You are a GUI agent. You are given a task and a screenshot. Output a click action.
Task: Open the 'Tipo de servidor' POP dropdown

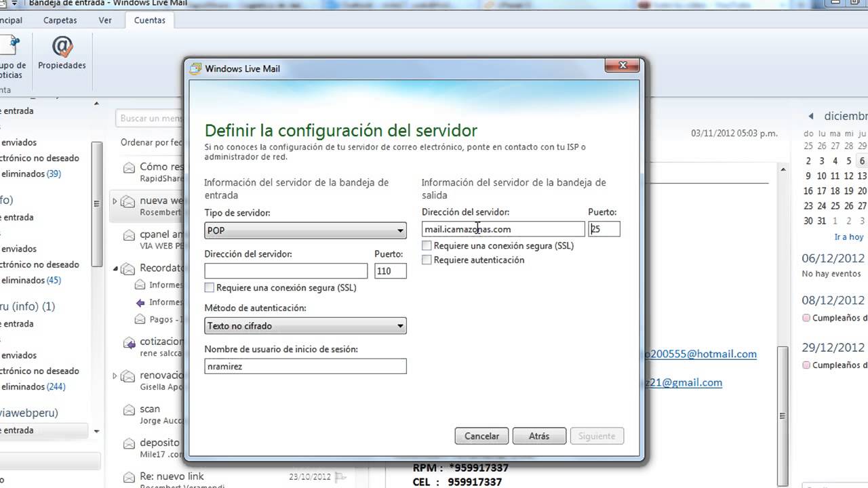click(x=305, y=230)
